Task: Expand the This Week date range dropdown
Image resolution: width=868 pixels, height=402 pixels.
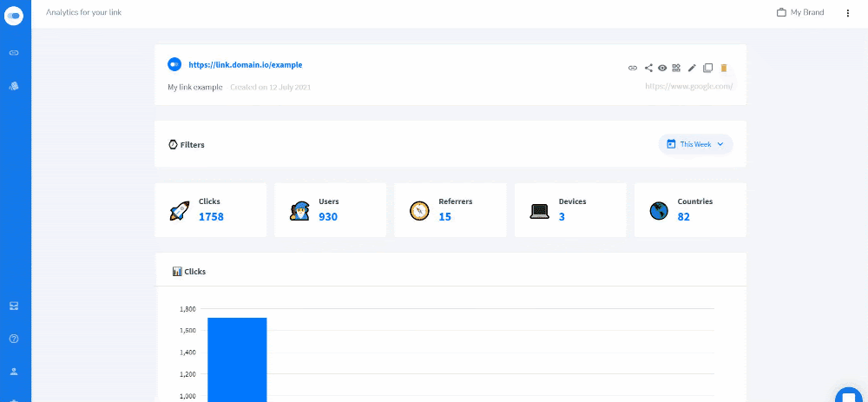Action: pos(695,144)
